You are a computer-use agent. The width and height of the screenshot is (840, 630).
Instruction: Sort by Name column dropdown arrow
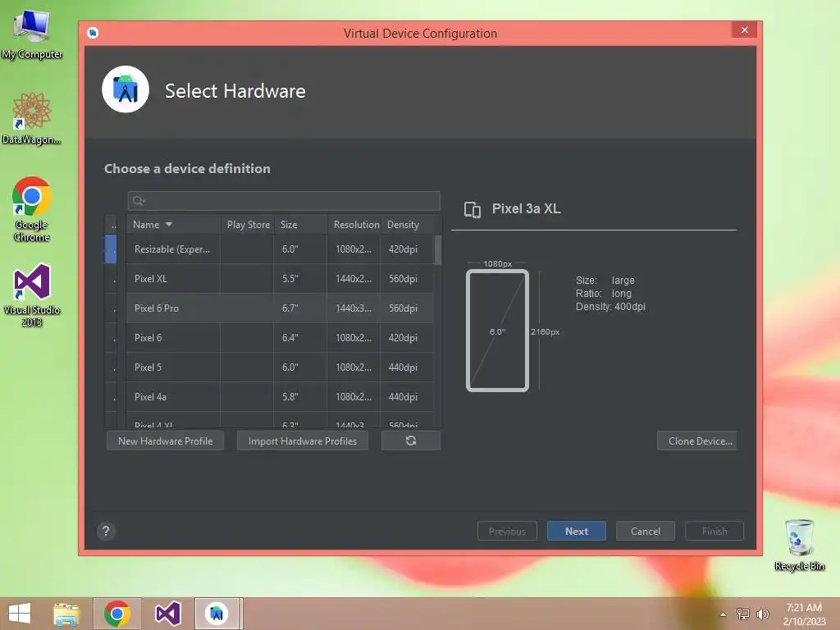pyautogui.click(x=169, y=225)
